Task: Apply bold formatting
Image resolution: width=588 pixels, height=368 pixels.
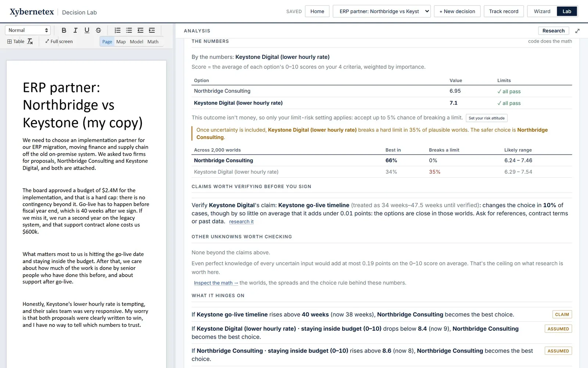Action: coord(64,30)
